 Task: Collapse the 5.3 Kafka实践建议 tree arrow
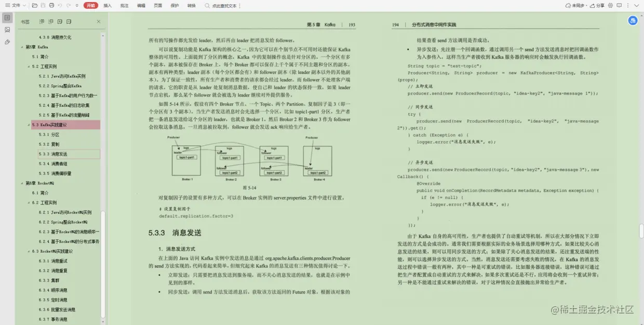[x=29, y=125]
